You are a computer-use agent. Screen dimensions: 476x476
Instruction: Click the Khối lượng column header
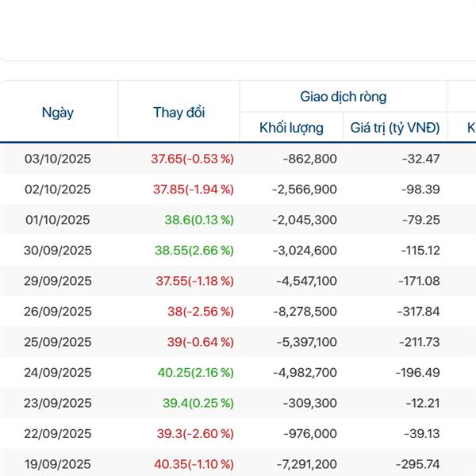pos(291,127)
